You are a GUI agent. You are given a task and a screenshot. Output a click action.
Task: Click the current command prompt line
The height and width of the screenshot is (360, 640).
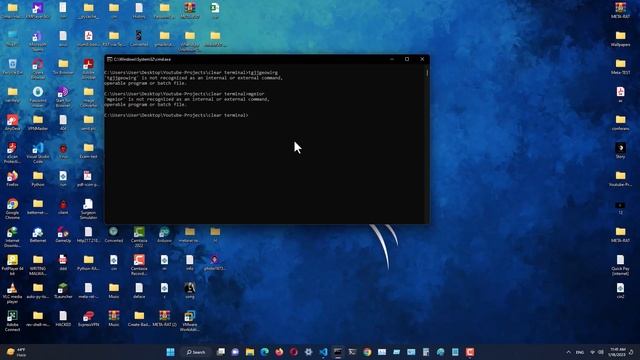[x=176, y=115]
